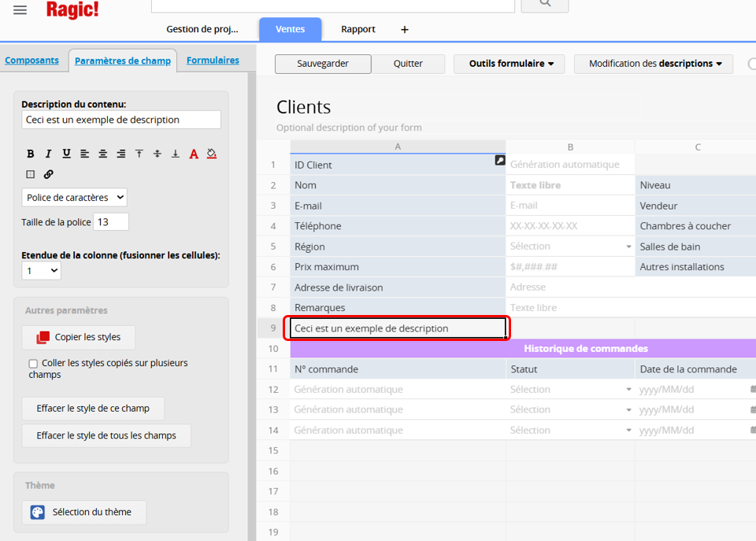Image resolution: width=756 pixels, height=541 pixels.
Task: Open Sélection du thème
Action: [84, 512]
